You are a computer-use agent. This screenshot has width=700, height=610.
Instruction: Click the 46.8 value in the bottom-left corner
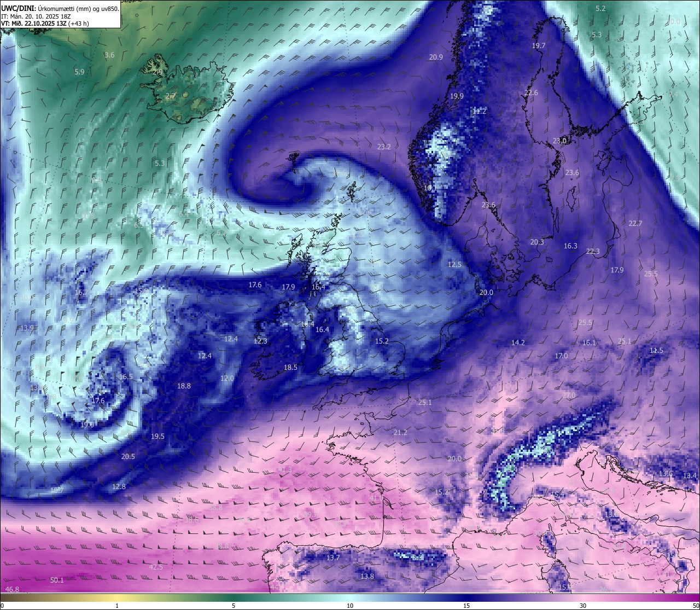point(12,589)
